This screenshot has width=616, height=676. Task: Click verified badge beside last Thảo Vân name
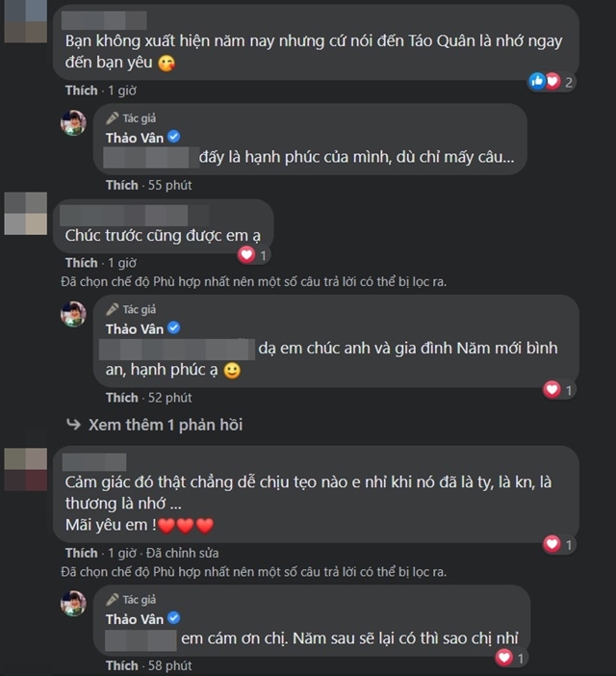click(174, 618)
